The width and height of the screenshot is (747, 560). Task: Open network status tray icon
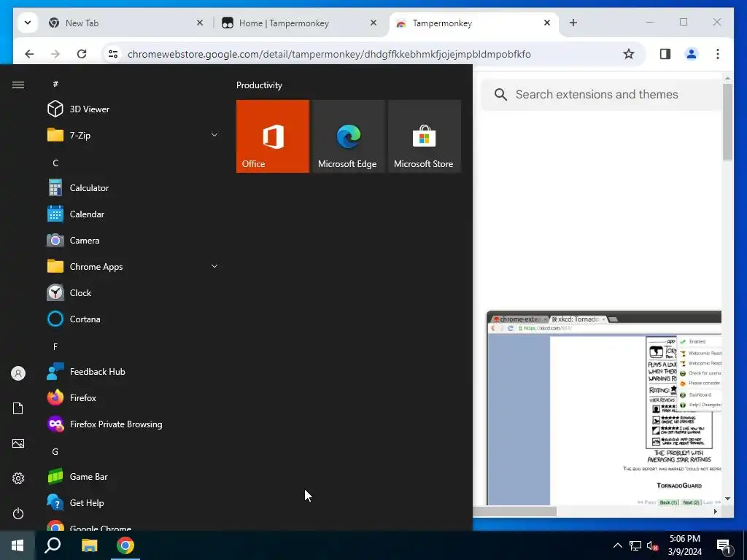pyautogui.click(x=635, y=545)
